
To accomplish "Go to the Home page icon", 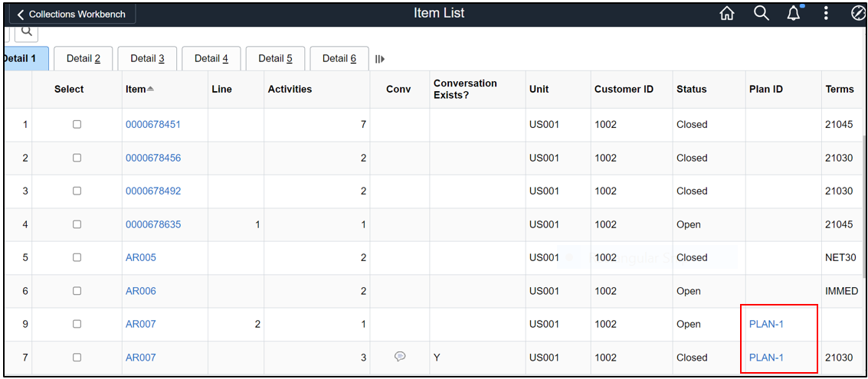I will point(727,14).
